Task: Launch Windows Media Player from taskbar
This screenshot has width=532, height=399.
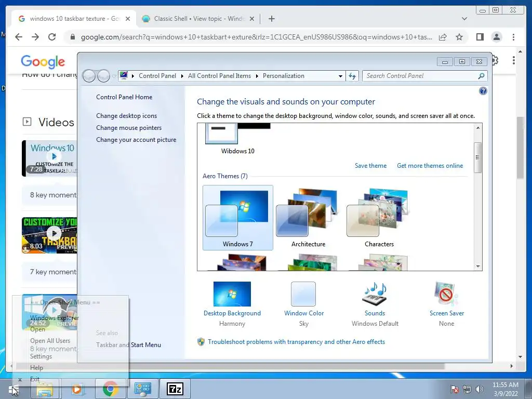Action: (x=77, y=389)
